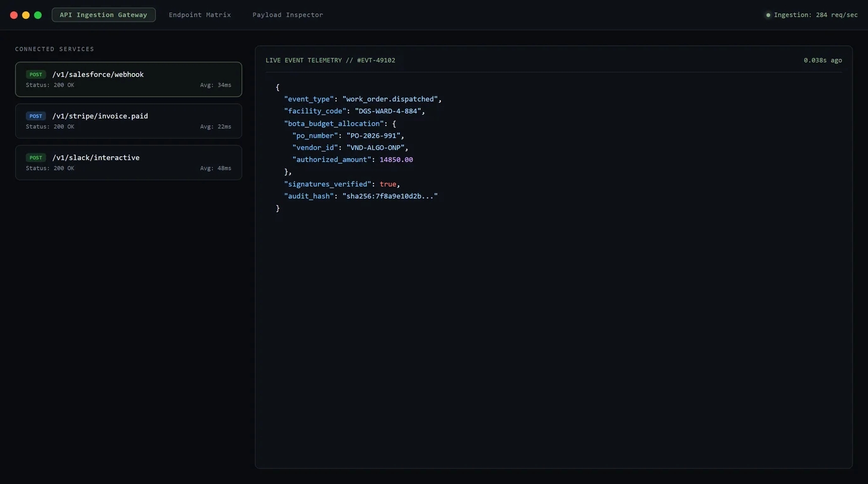
Task: Click the green ingestion status dot
Action: [768, 15]
